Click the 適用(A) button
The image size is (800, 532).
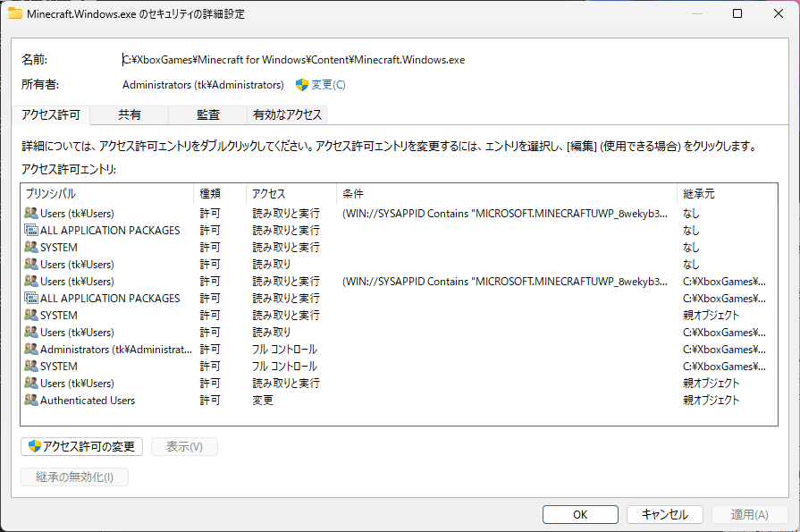click(749, 514)
